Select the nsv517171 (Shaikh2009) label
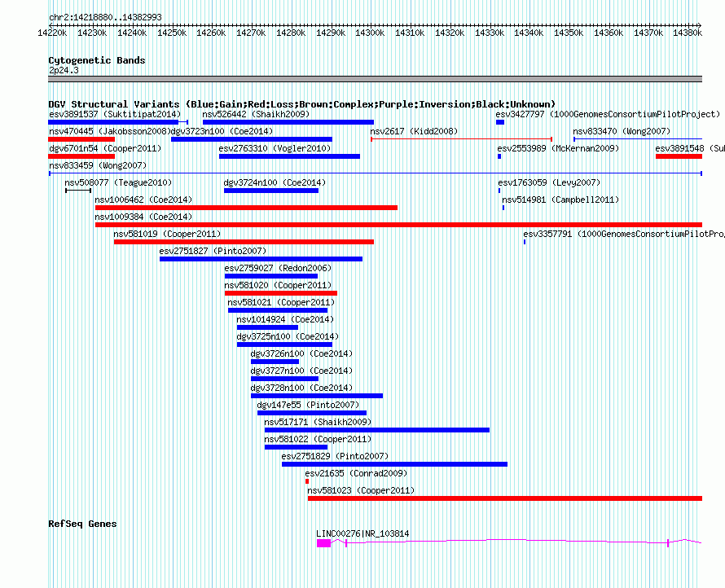The image size is (725, 588). pyautogui.click(x=318, y=422)
